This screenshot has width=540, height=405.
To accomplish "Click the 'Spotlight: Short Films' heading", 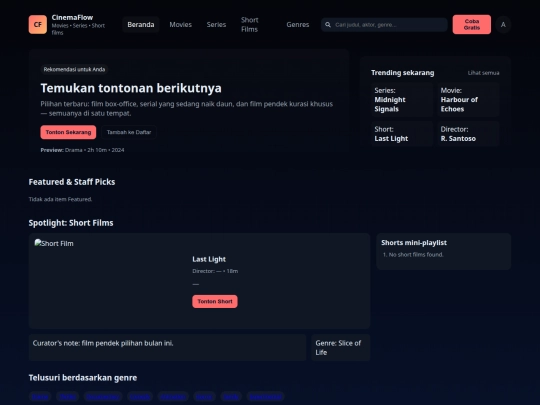I will 71,223.
